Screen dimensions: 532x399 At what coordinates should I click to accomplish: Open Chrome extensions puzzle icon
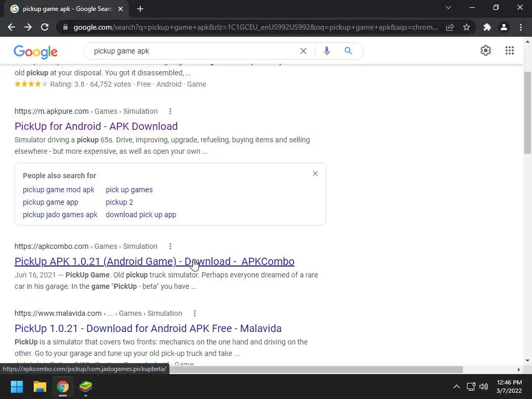coord(487,27)
